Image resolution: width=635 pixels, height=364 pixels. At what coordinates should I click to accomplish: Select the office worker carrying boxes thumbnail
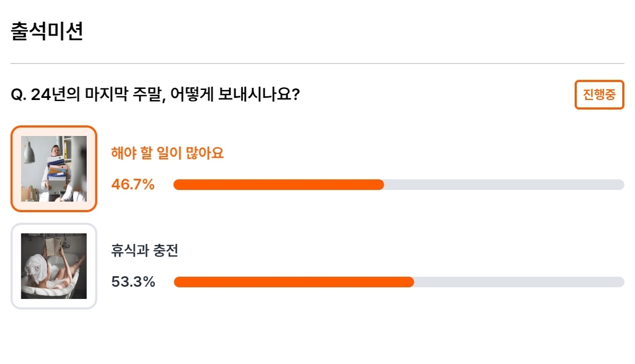click(54, 169)
